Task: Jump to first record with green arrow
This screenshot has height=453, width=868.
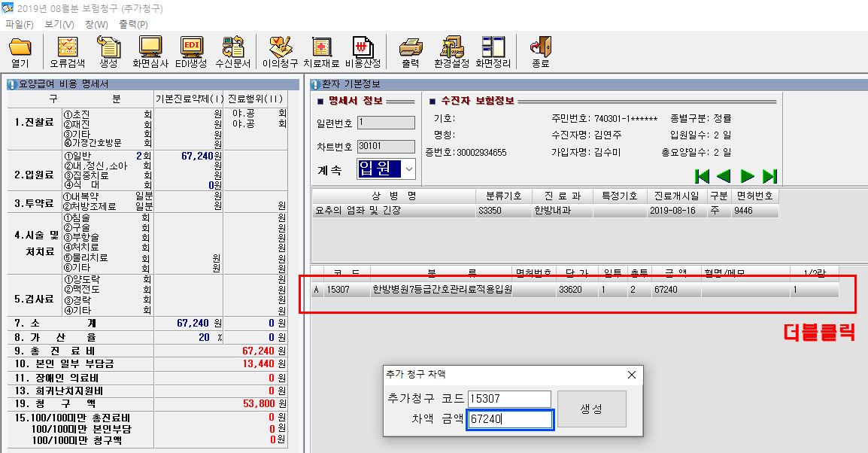Action: coord(702,176)
